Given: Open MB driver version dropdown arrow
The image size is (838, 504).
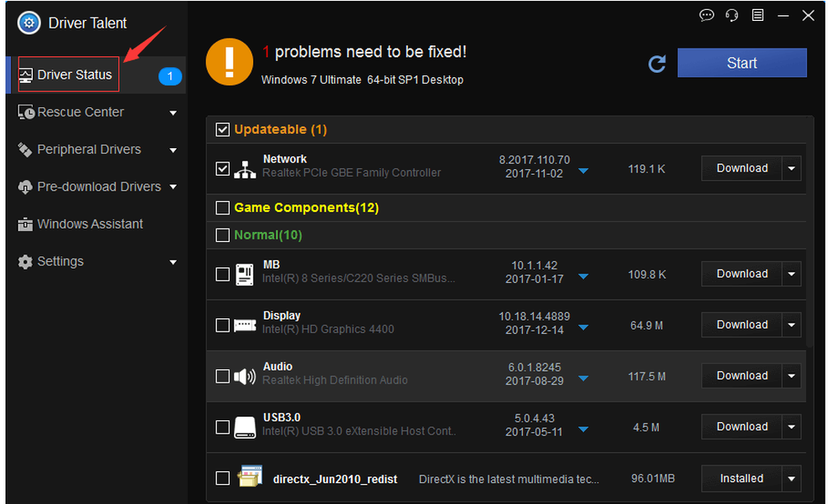Looking at the screenshot, I should click(x=583, y=276).
